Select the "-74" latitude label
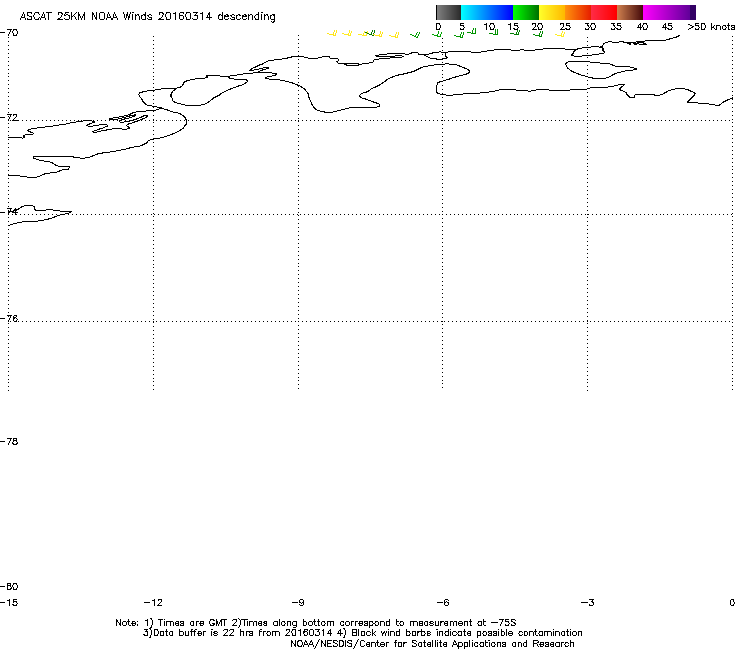The width and height of the screenshot is (740, 650). pos(9,211)
